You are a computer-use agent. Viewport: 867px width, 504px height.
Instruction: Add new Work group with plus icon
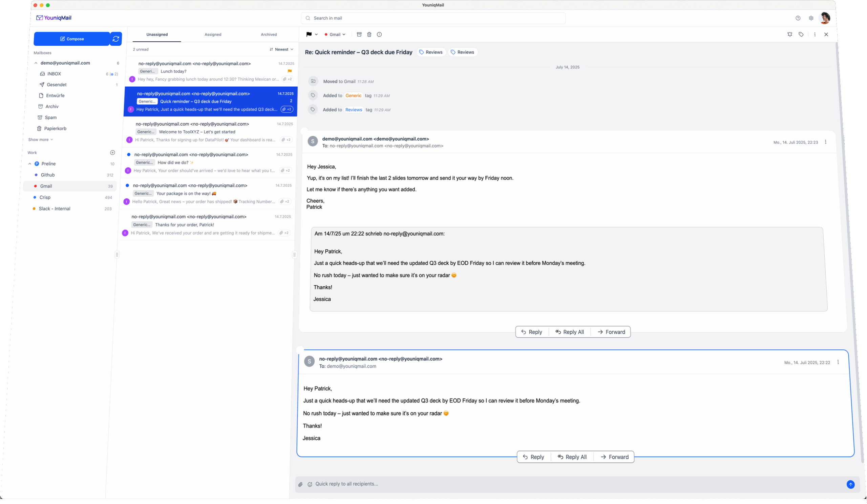point(112,153)
